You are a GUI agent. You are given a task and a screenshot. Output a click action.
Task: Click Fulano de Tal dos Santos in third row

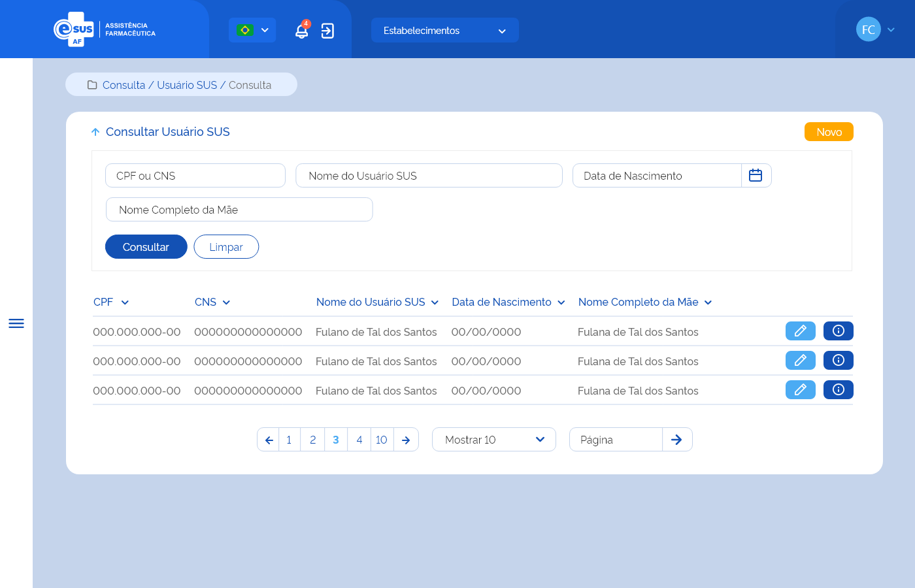(x=376, y=391)
